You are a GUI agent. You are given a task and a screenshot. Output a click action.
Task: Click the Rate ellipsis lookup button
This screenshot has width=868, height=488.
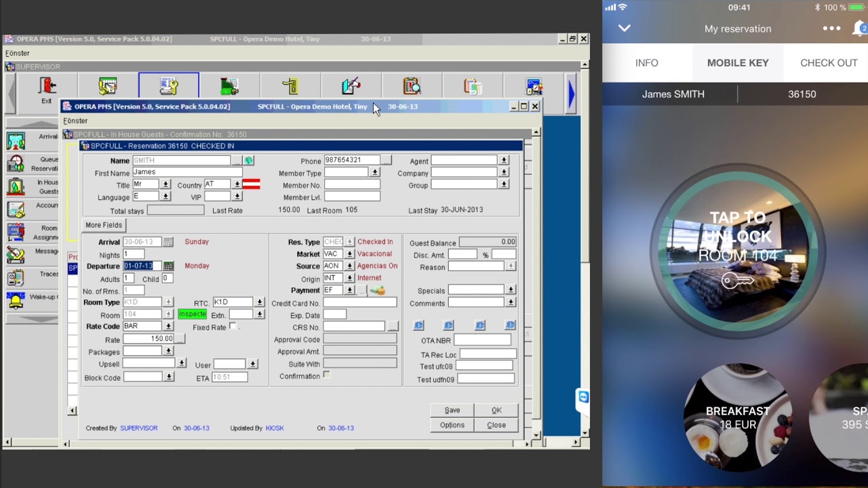coord(180,339)
